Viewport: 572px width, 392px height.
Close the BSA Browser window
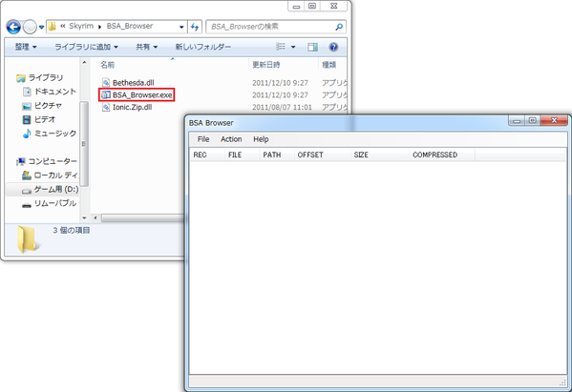554,120
